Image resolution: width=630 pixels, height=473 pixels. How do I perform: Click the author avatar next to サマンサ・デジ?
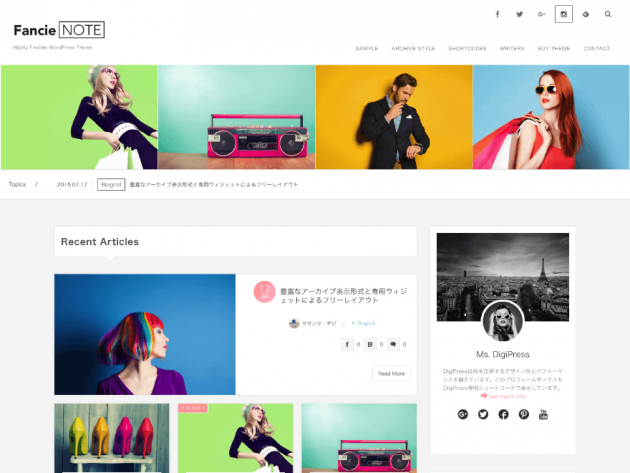294,323
